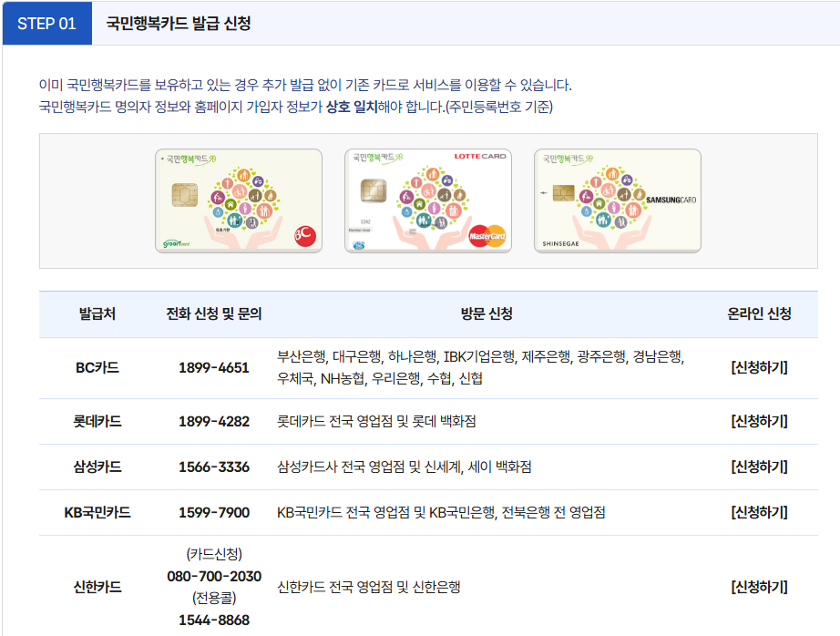The image size is (840, 636).
Task: Click the Lotte Card image thumbnail
Action: 428,200
